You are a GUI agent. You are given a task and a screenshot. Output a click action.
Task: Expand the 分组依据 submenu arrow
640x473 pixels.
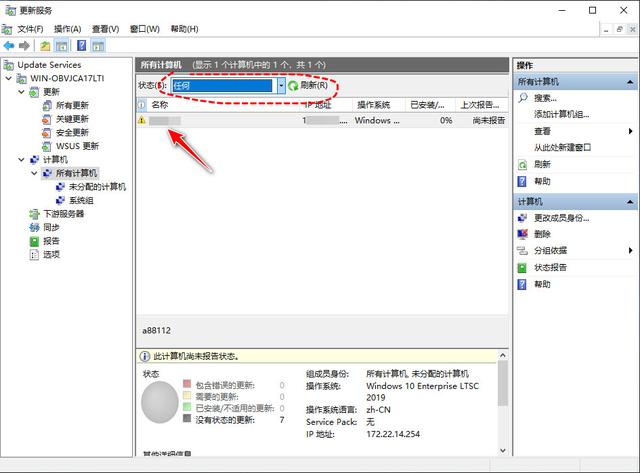[631, 251]
